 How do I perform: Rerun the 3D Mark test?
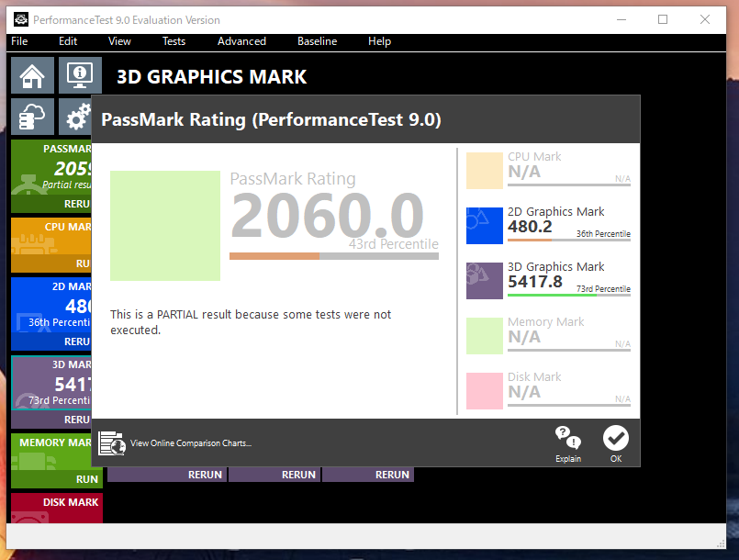click(x=51, y=420)
